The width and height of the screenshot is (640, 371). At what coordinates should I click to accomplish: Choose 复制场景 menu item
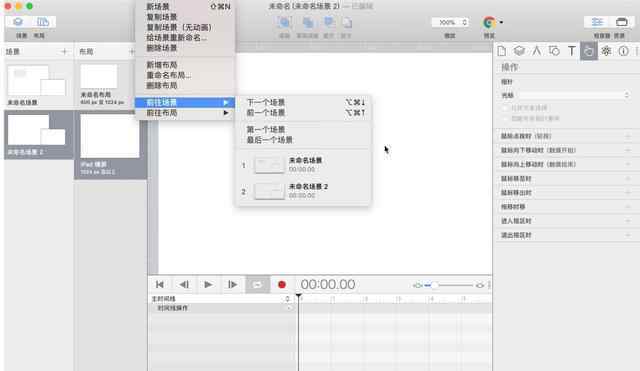coord(185,17)
